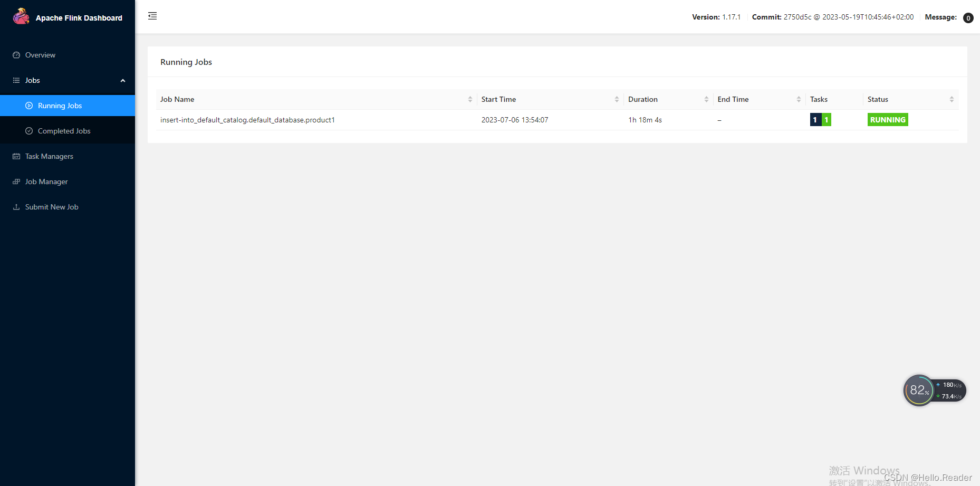Sort by the Duration sorter arrows
The image size is (980, 486).
pos(706,99)
